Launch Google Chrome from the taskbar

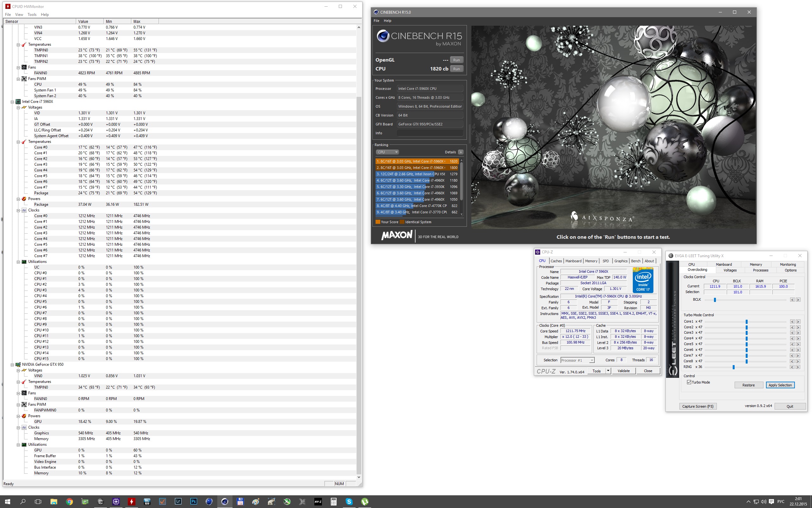69,502
